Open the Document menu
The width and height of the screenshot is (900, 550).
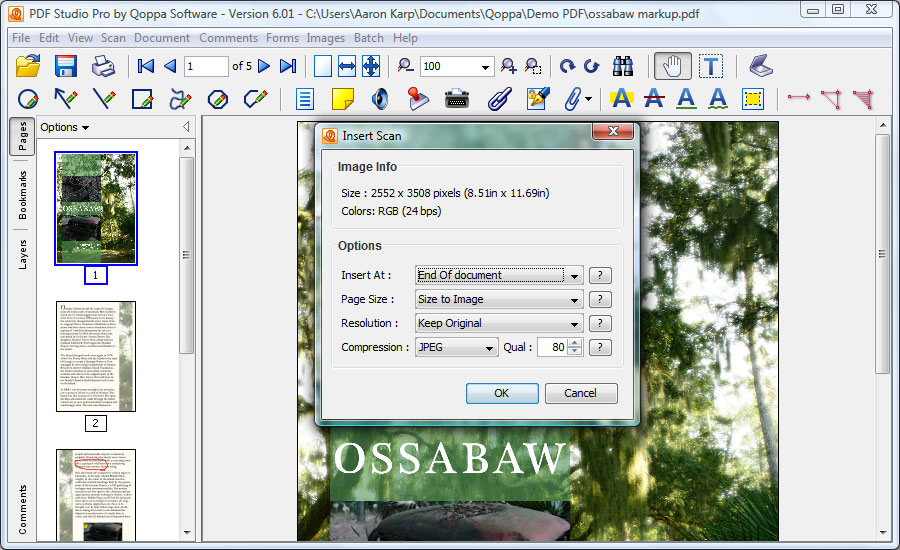coord(162,38)
